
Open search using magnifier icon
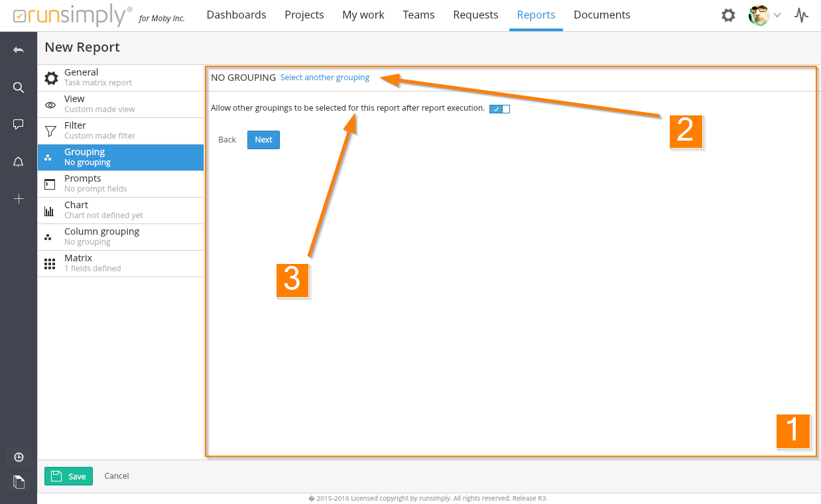[x=19, y=88]
